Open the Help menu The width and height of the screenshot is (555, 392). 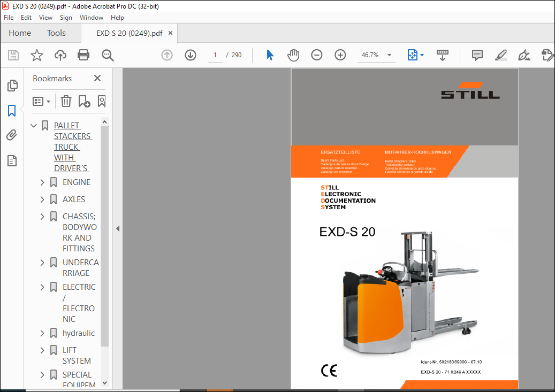point(117,17)
